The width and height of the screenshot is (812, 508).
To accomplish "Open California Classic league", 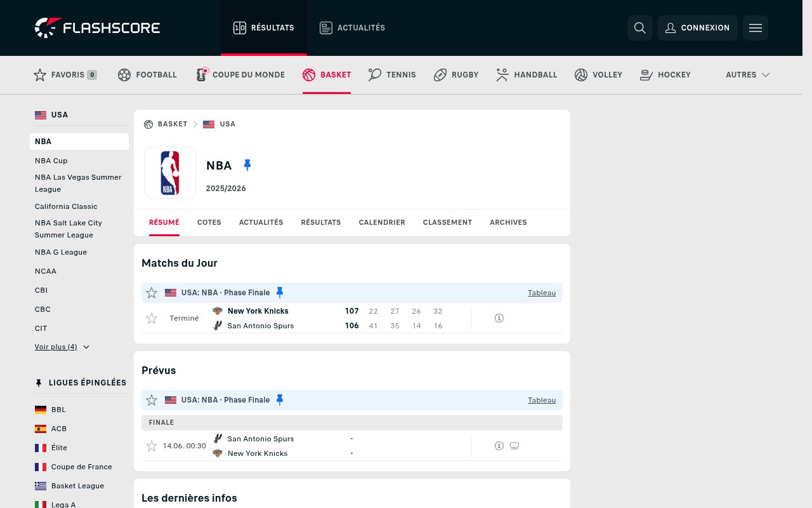I will [x=66, y=206].
